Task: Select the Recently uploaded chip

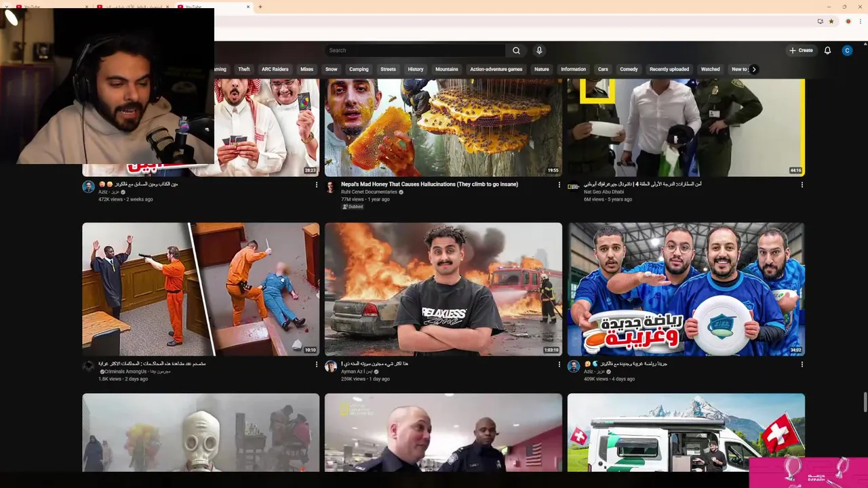Action: pos(669,69)
